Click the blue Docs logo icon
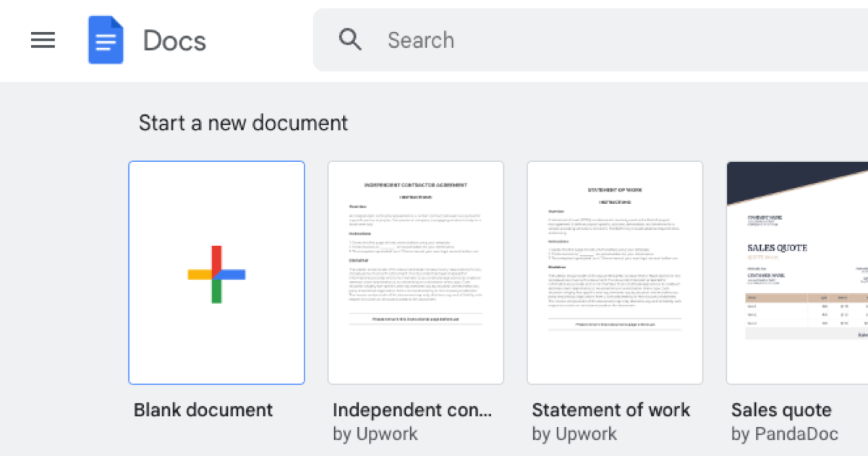 106,40
